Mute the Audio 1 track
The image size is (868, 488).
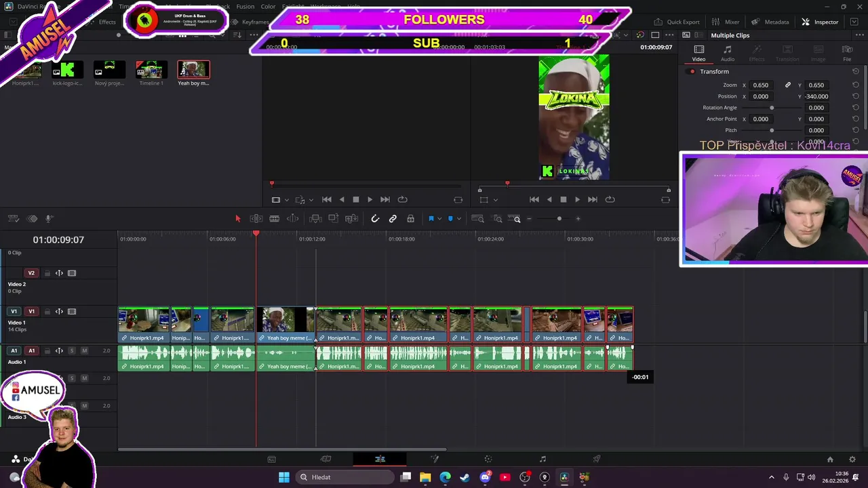(x=84, y=351)
